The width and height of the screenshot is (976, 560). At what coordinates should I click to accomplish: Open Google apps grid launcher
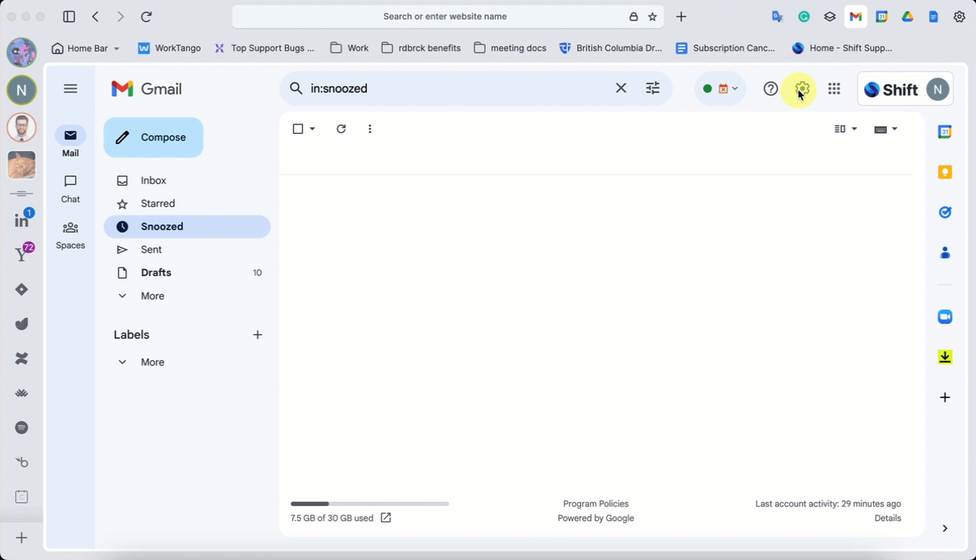pos(834,89)
